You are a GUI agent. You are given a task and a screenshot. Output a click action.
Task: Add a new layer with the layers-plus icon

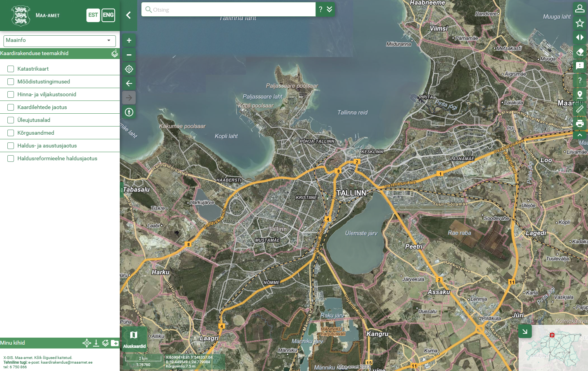point(105,343)
